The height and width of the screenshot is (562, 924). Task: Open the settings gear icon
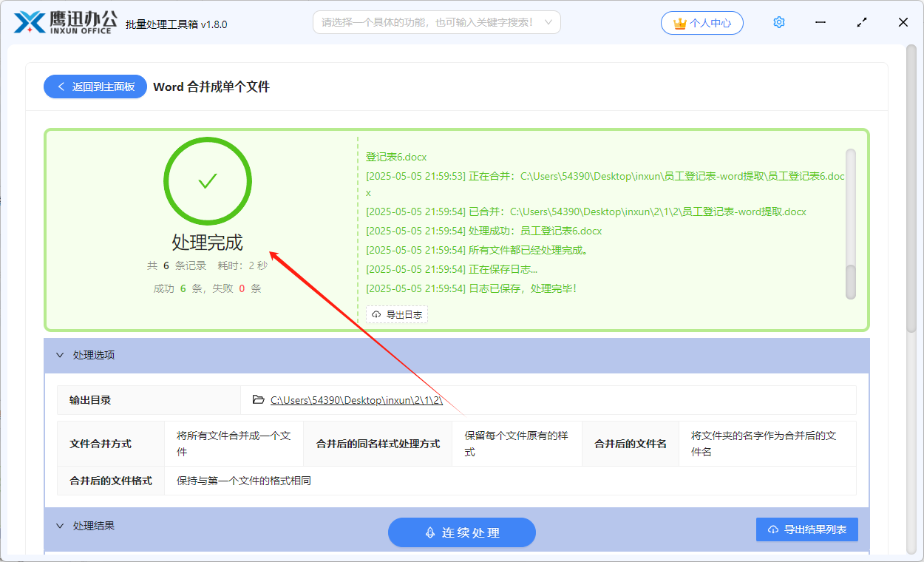[778, 22]
